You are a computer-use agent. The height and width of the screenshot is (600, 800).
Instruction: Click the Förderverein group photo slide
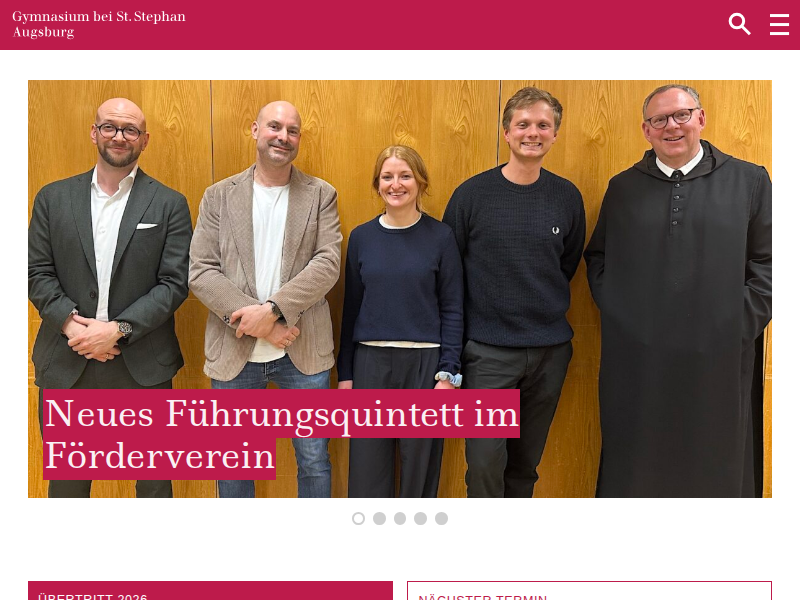click(399, 288)
